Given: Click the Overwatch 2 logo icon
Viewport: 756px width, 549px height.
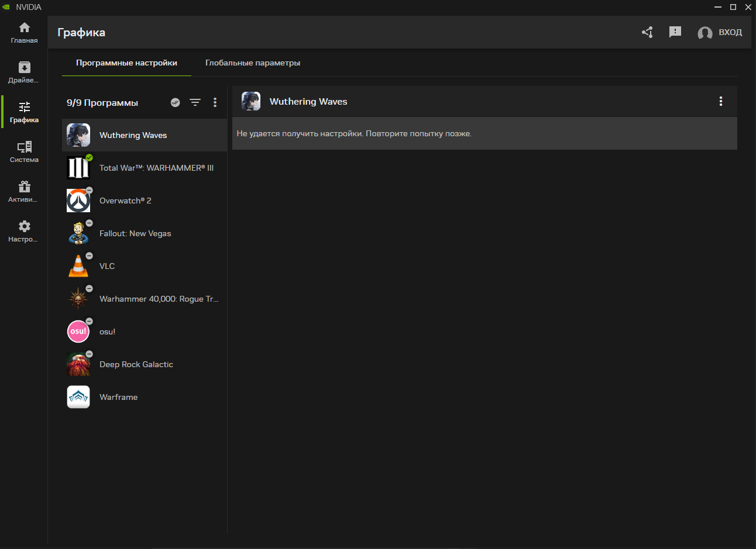Looking at the screenshot, I should click(x=78, y=201).
